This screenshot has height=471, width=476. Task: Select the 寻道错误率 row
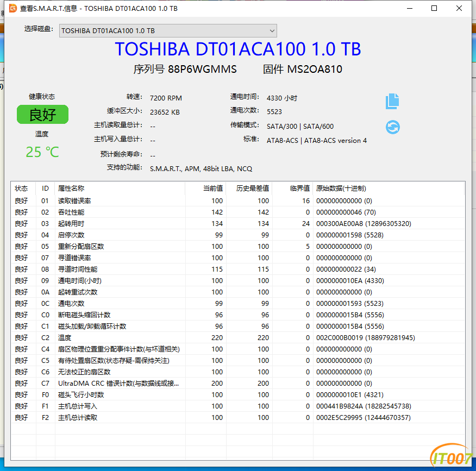tap(237, 258)
